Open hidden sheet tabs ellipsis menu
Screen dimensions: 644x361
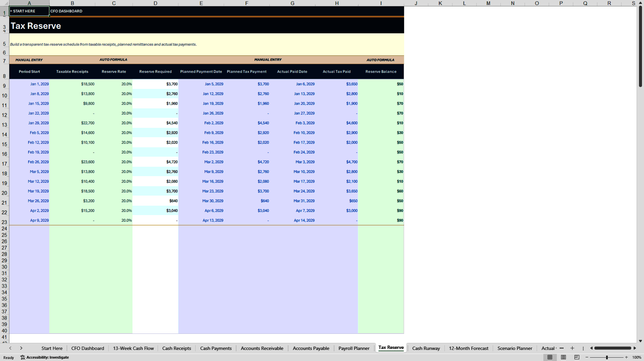(561, 348)
